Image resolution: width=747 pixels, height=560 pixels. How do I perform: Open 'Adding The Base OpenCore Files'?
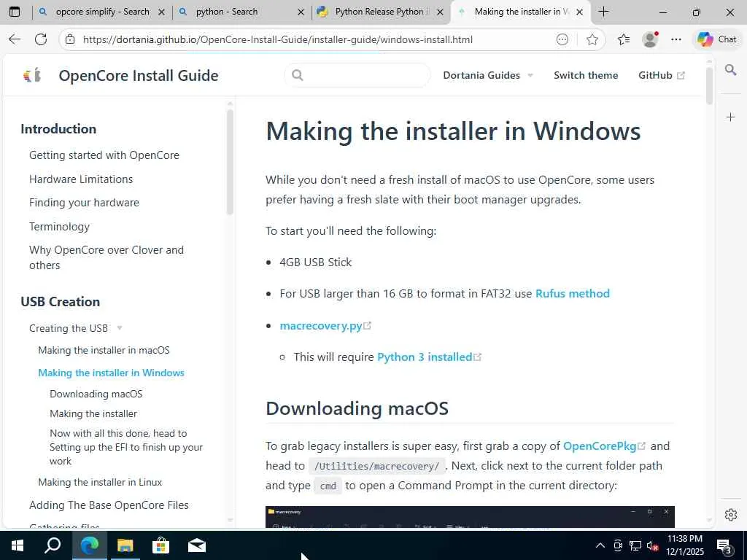pos(109,505)
